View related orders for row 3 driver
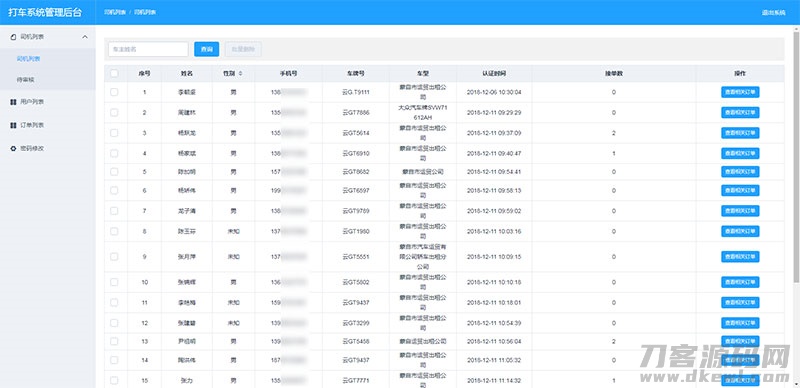This screenshot has width=800, height=388. (x=740, y=133)
